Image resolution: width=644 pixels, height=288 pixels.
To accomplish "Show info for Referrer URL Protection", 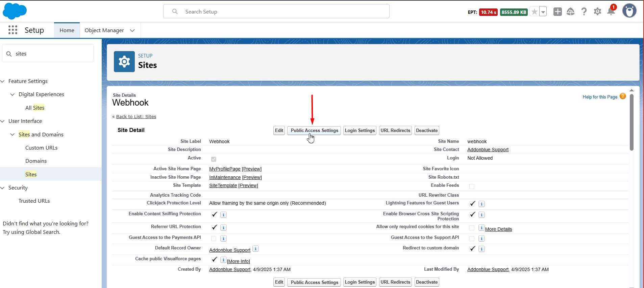I will [223, 227].
